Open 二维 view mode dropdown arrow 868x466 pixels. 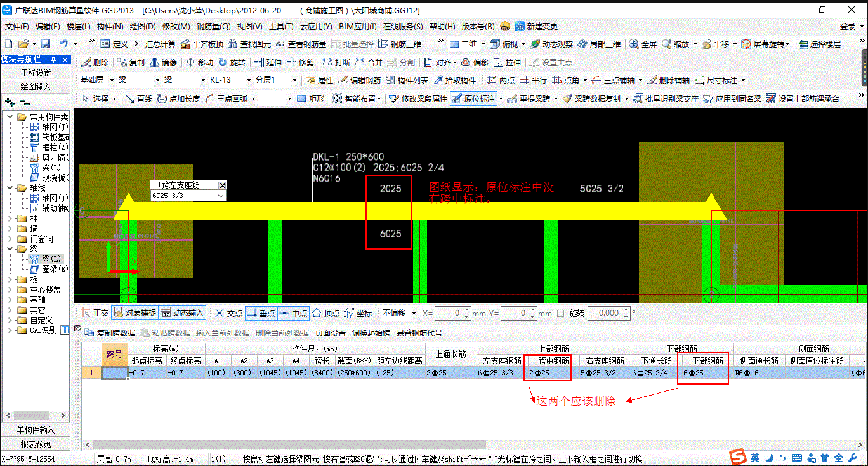[x=482, y=44]
